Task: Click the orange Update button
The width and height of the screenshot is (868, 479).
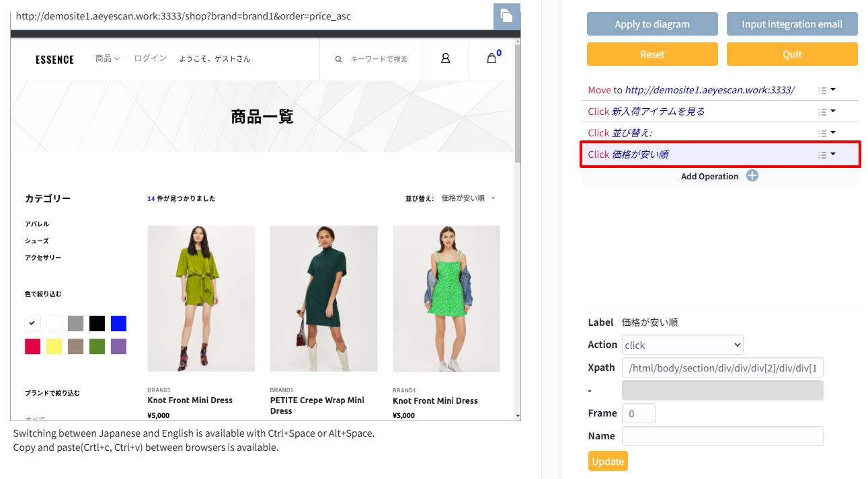Action: [x=608, y=461]
